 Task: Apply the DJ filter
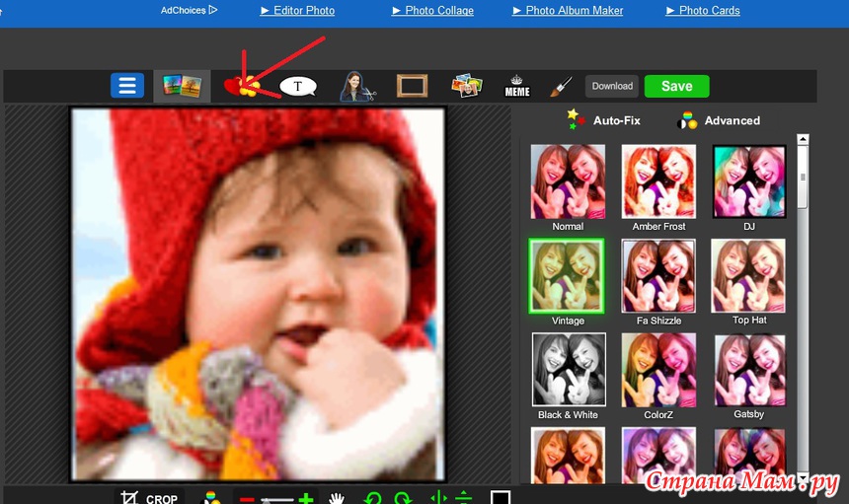749,181
